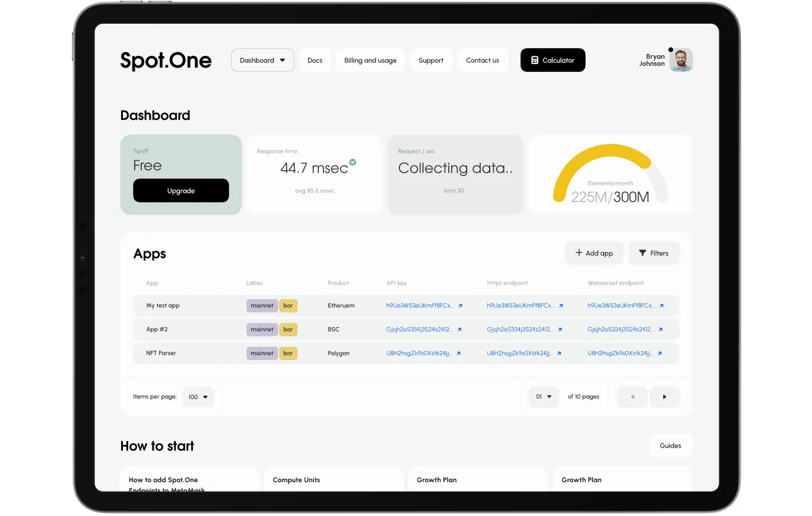The image size is (812, 516).
Task: Click the Elements/month usage gauge
Action: 611,174
